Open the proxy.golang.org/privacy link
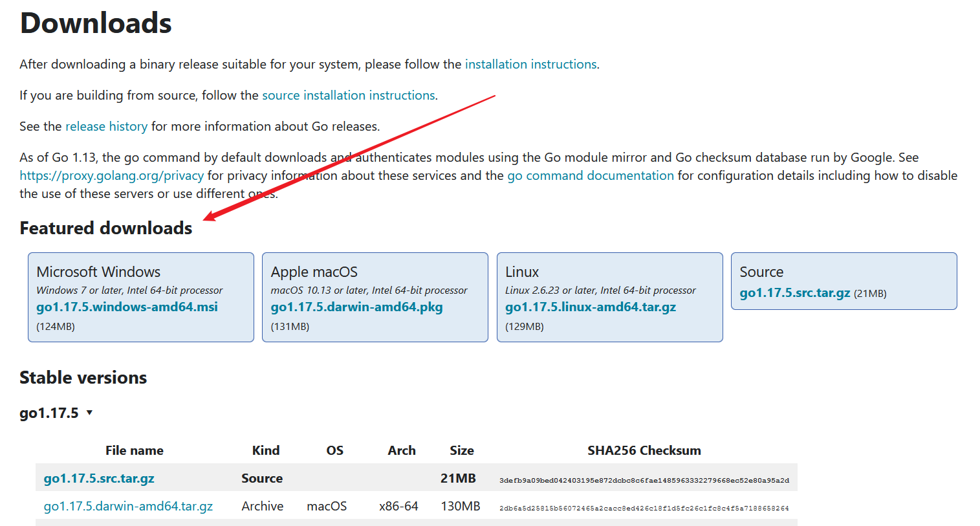The image size is (980, 526). click(x=111, y=175)
